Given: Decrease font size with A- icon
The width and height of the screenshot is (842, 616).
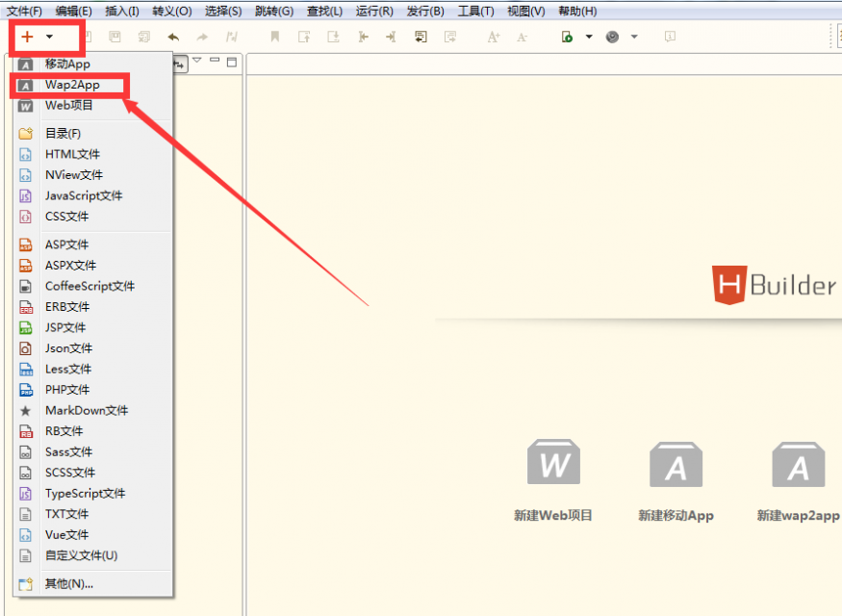Looking at the screenshot, I should (x=522, y=37).
